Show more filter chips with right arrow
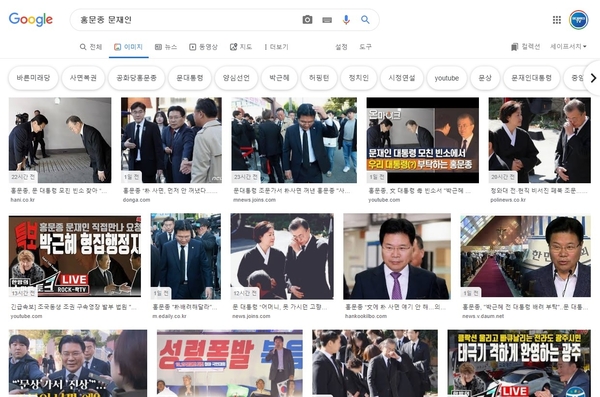 [x=593, y=78]
